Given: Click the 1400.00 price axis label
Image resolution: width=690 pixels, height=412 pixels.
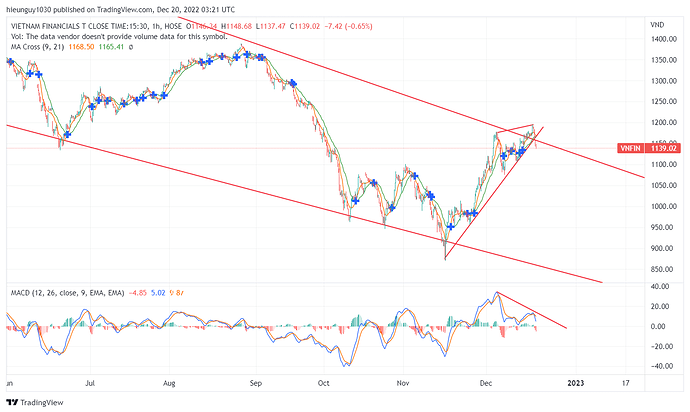Looking at the screenshot, I should coord(664,39).
